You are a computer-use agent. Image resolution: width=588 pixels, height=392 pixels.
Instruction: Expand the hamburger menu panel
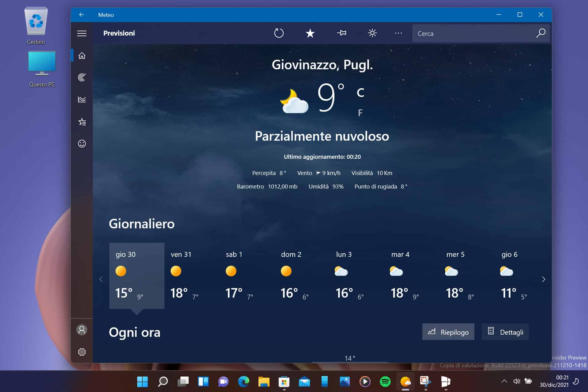[x=81, y=33]
